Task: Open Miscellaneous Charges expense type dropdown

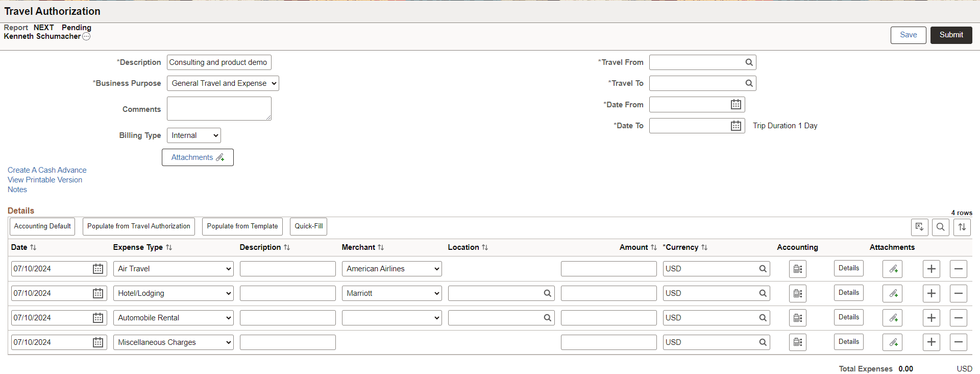Action: [x=174, y=342]
